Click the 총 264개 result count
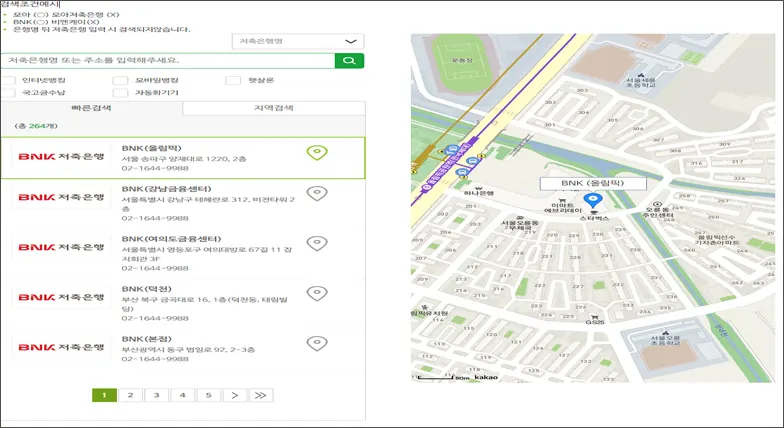Screen dimensions: 784x428 tap(36, 126)
